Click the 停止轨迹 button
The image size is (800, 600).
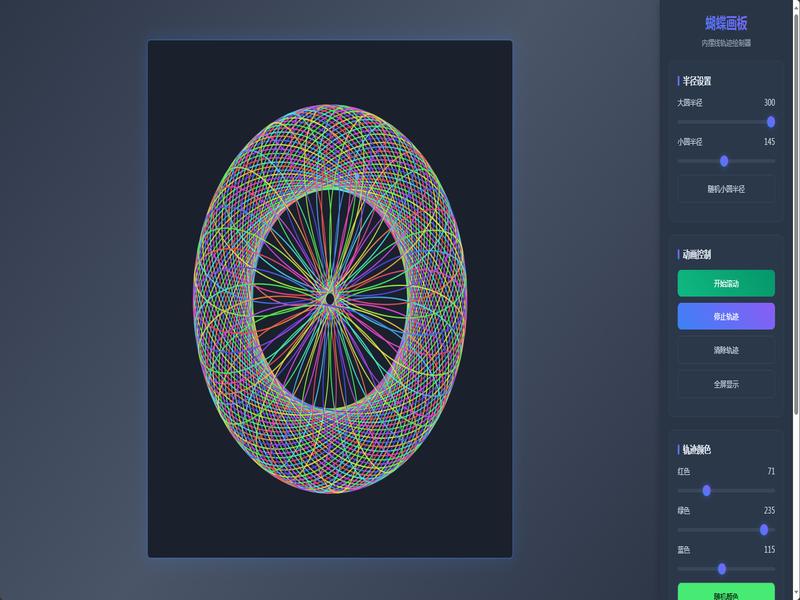[x=726, y=316]
